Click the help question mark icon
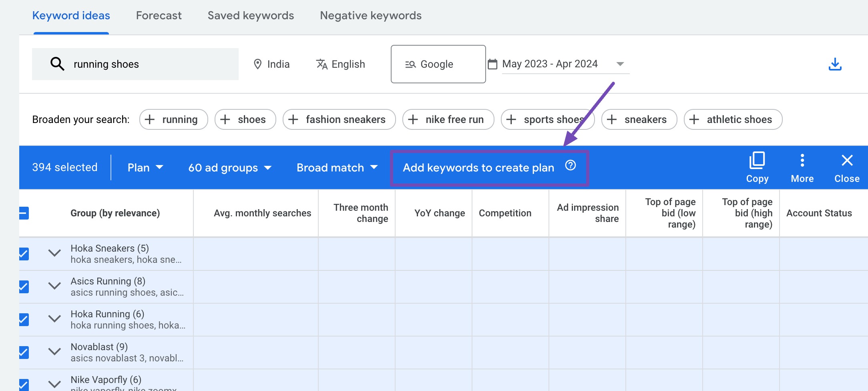 point(571,165)
